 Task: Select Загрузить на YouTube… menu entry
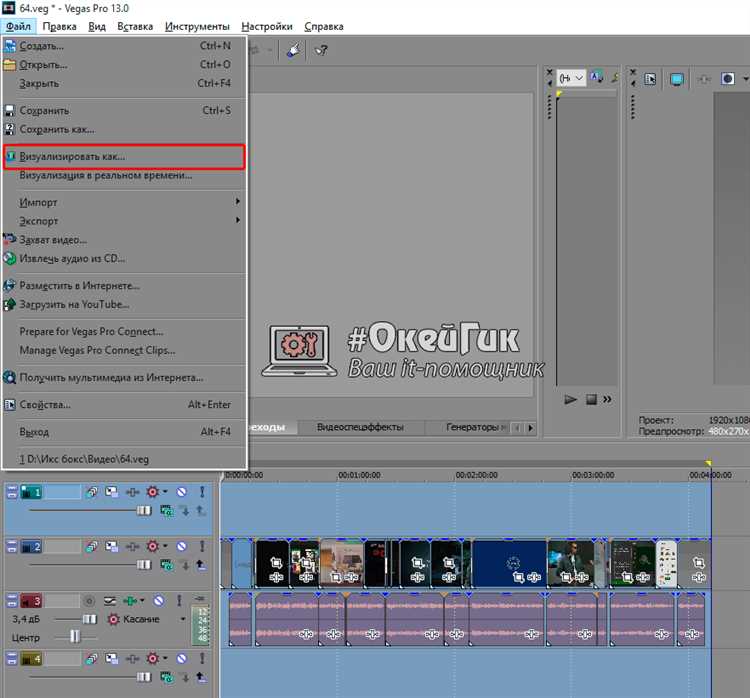[124, 304]
